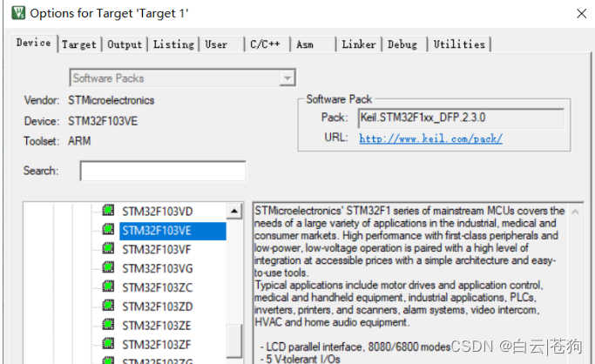This screenshot has height=364, width=595.
Task: Click the Device value STM32F103VE
Action: pyautogui.click(x=103, y=121)
